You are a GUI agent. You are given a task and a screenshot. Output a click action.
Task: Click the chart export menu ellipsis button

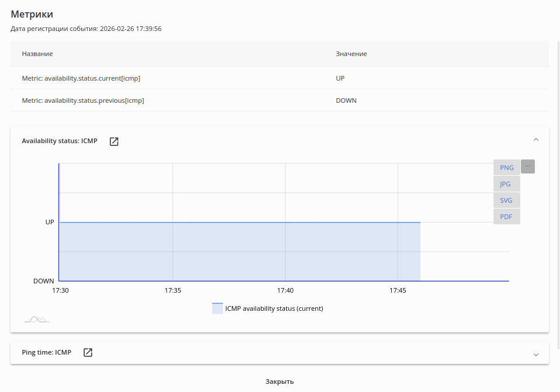tap(527, 166)
